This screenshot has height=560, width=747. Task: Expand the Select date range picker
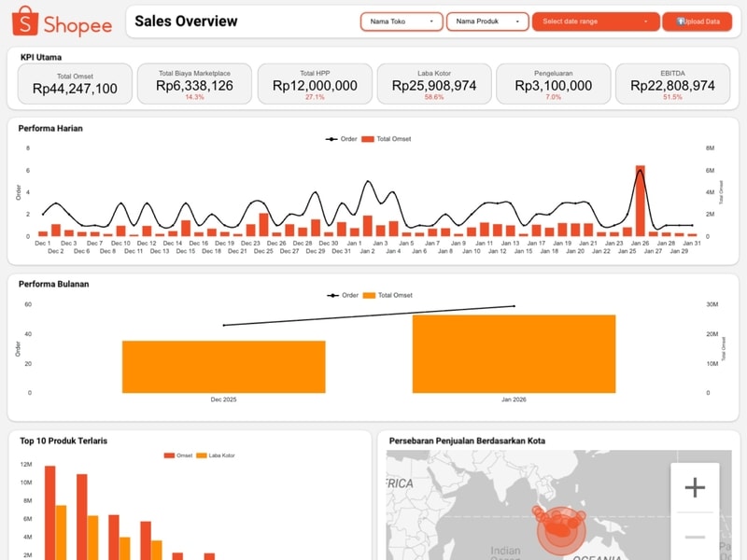[x=595, y=21]
